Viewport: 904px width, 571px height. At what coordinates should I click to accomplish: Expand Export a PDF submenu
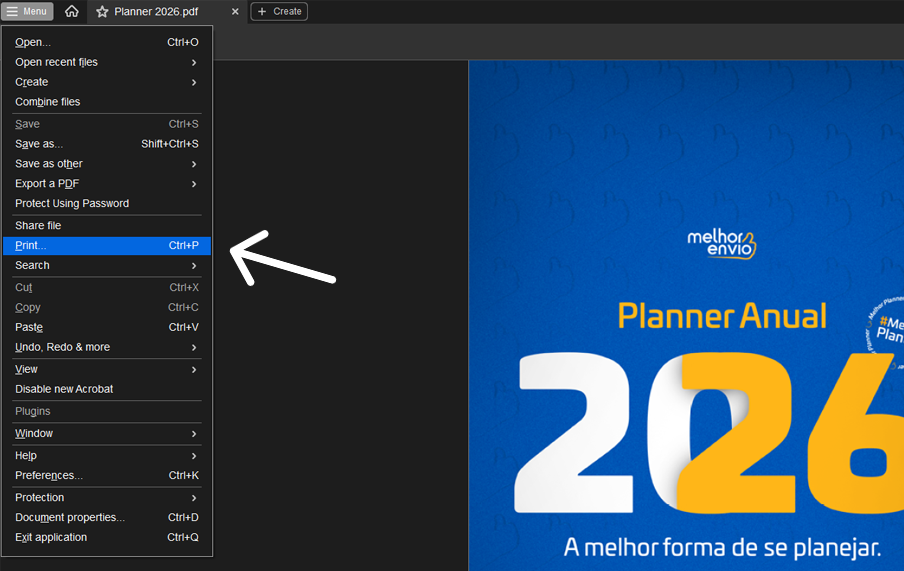[107, 183]
